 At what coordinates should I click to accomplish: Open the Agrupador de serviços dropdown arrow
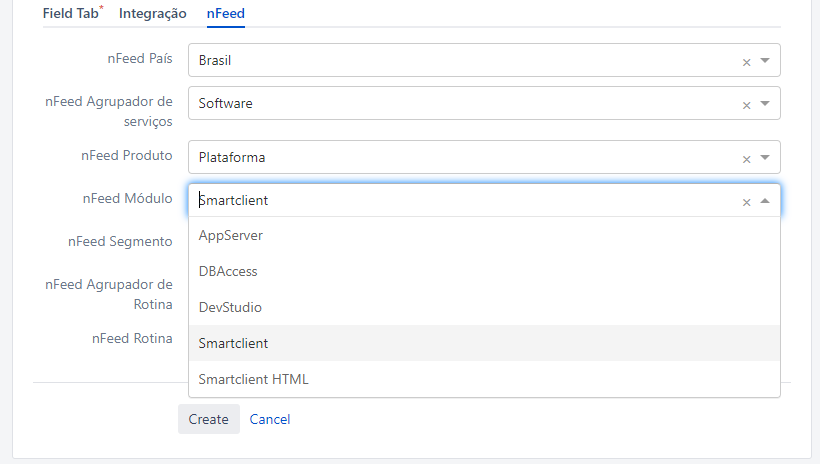(765, 103)
